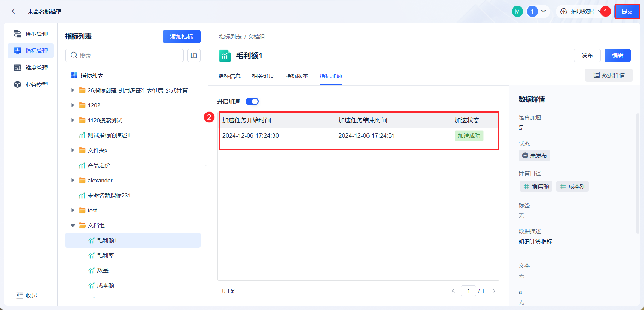
Task: Select 毛利额1 in the indicator tree
Action: click(133, 240)
